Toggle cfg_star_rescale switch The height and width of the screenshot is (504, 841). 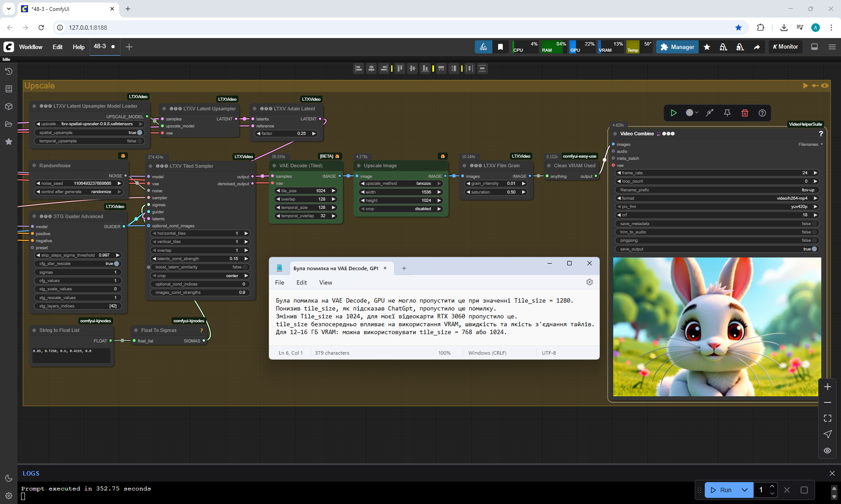point(117,264)
